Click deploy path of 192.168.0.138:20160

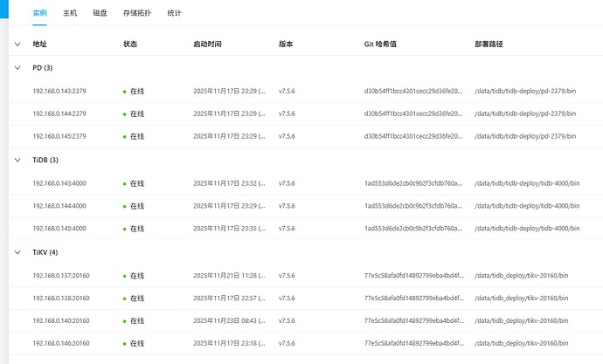click(x=522, y=298)
